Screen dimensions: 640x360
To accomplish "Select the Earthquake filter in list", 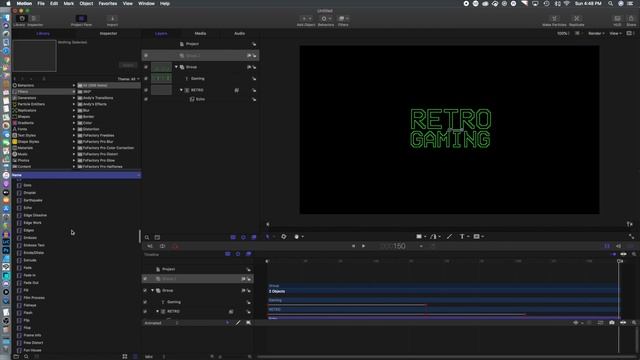I will (x=33, y=200).
